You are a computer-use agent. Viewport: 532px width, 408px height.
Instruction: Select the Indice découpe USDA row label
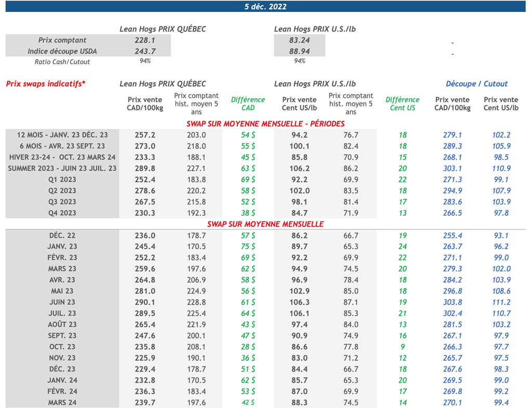(62, 51)
